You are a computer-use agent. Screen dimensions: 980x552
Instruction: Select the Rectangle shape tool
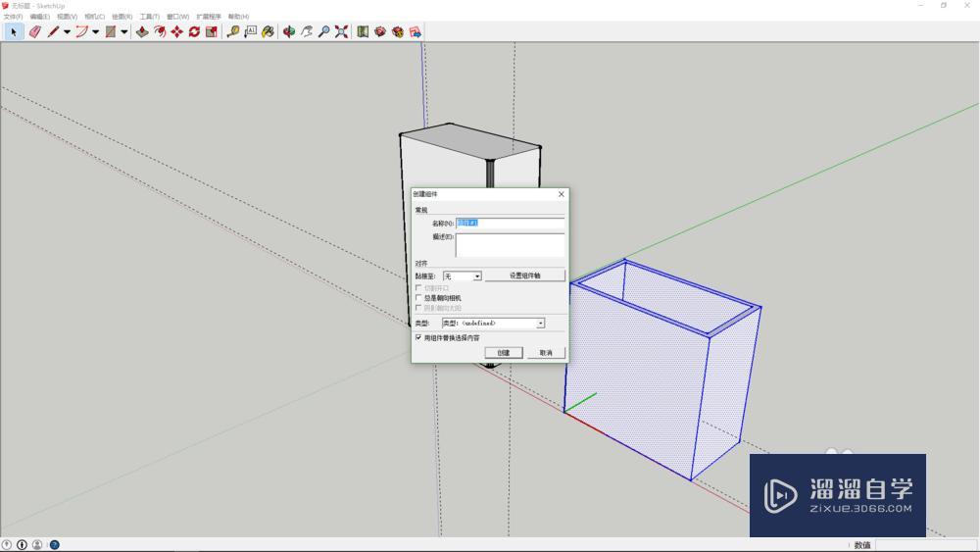tap(111, 32)
